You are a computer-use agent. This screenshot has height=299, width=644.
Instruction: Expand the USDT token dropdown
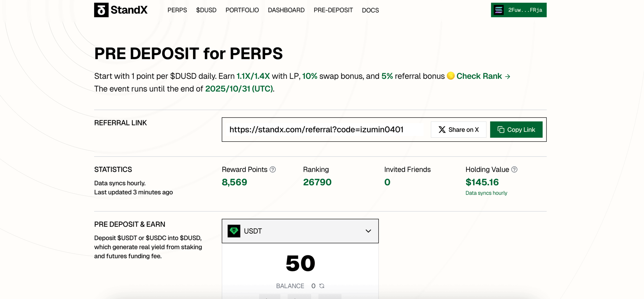368,231
